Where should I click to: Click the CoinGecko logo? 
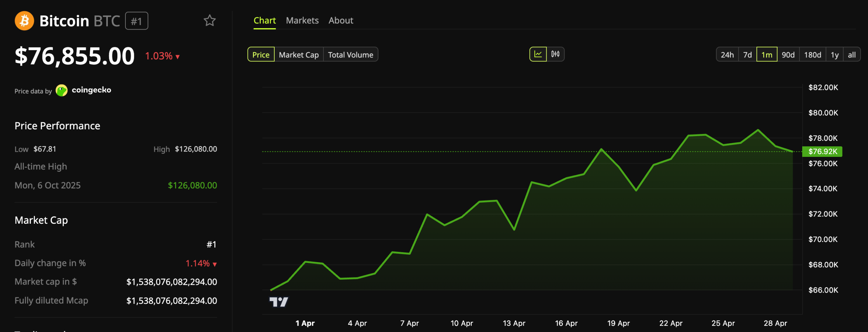[x=62, y=90]
